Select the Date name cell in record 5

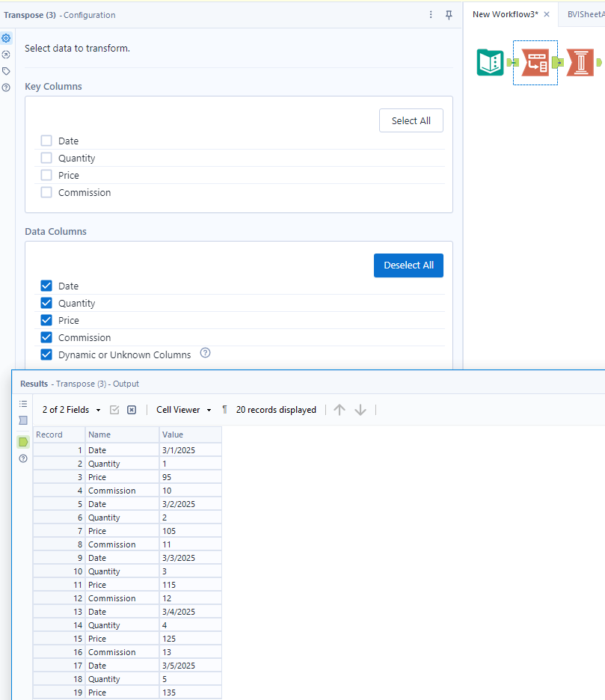pos(123,504)
